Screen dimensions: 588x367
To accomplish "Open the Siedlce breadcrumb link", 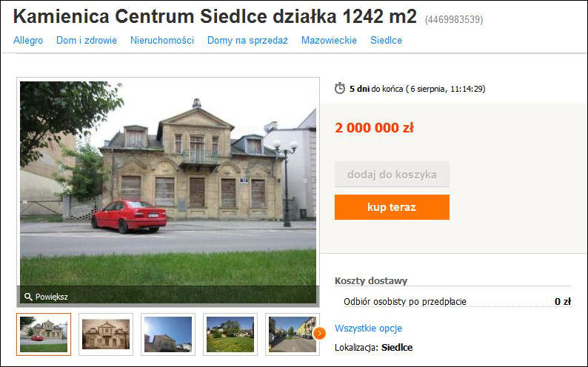I will coord(387,40).
